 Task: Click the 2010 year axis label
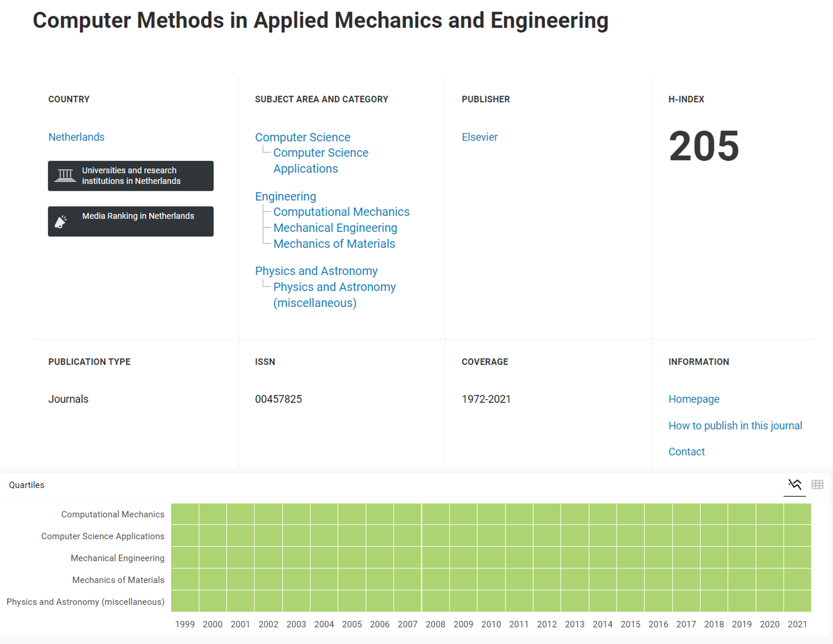click(491, 624)
